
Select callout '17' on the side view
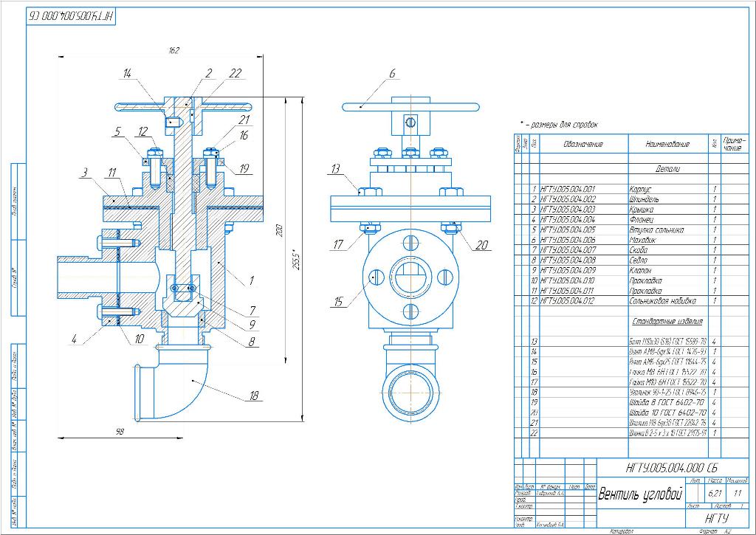tap(338, 245)
